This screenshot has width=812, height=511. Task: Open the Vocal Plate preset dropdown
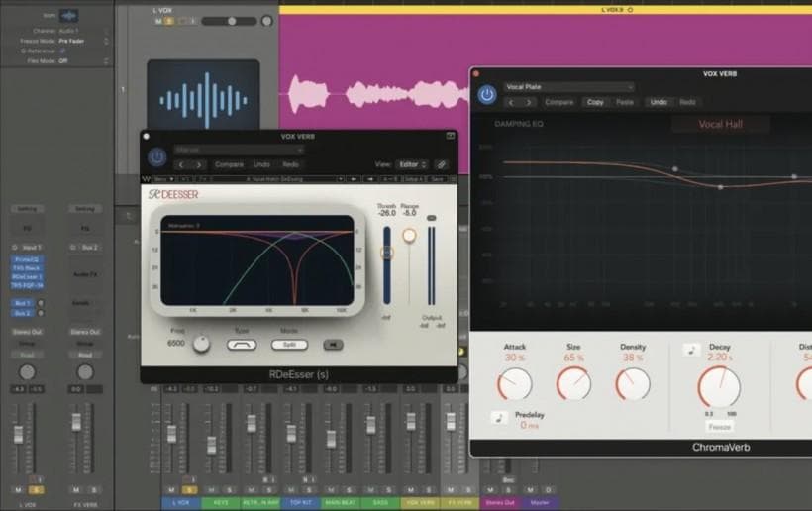[568, 87]
